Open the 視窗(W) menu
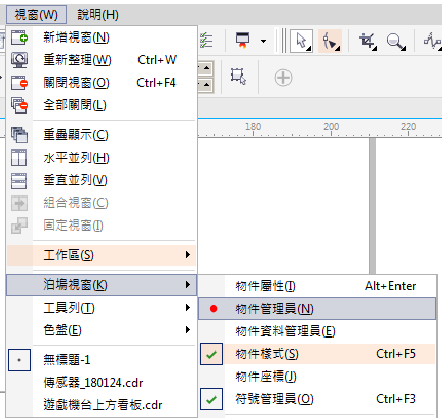The image size is (442, 418). pyautogui.click(x=36, y=15)
